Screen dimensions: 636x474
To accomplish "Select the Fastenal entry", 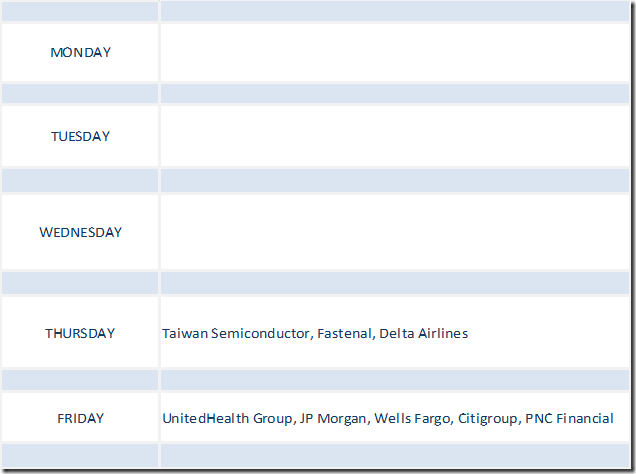I will [x=344, y=333].
